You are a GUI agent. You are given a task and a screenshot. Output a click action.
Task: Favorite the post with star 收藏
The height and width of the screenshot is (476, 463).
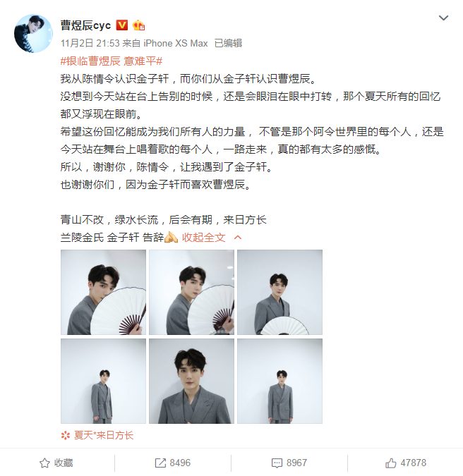coord(56,463)
